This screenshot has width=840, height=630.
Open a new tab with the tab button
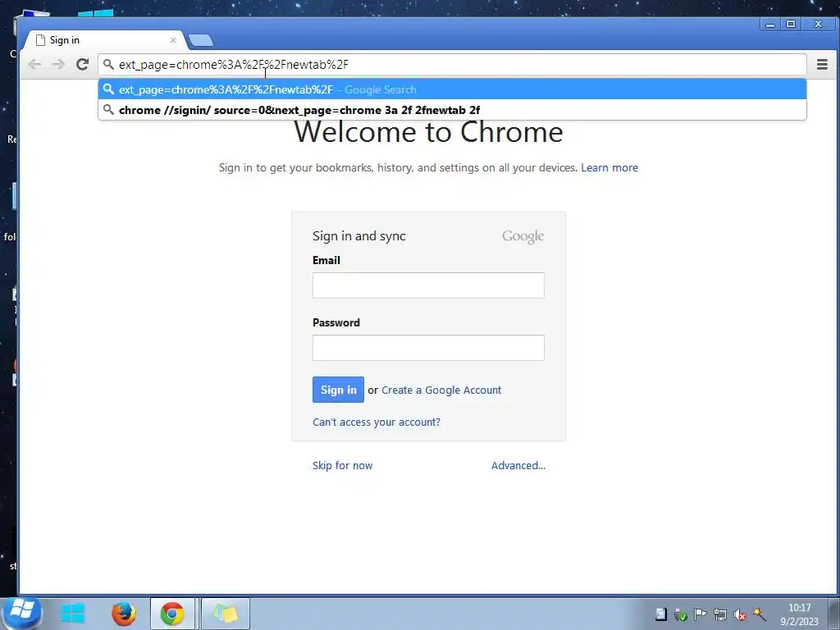[201, 40]
